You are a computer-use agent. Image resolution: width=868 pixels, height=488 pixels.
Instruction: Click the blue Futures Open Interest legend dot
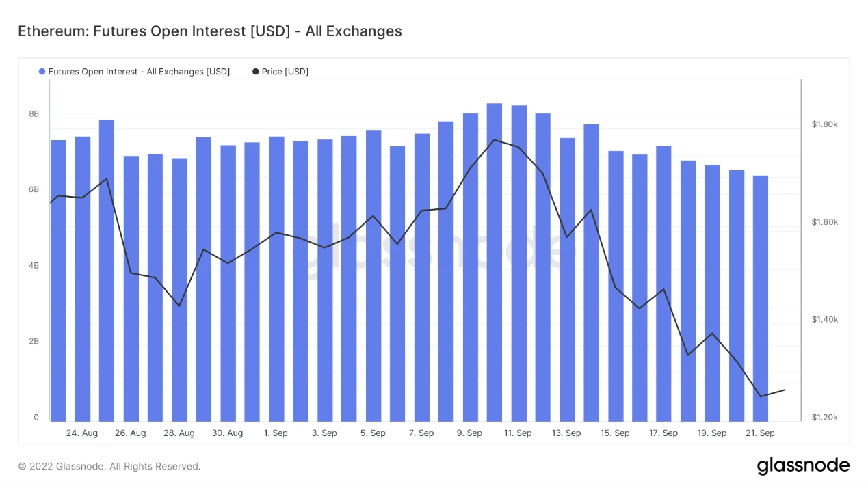point(42,72)
